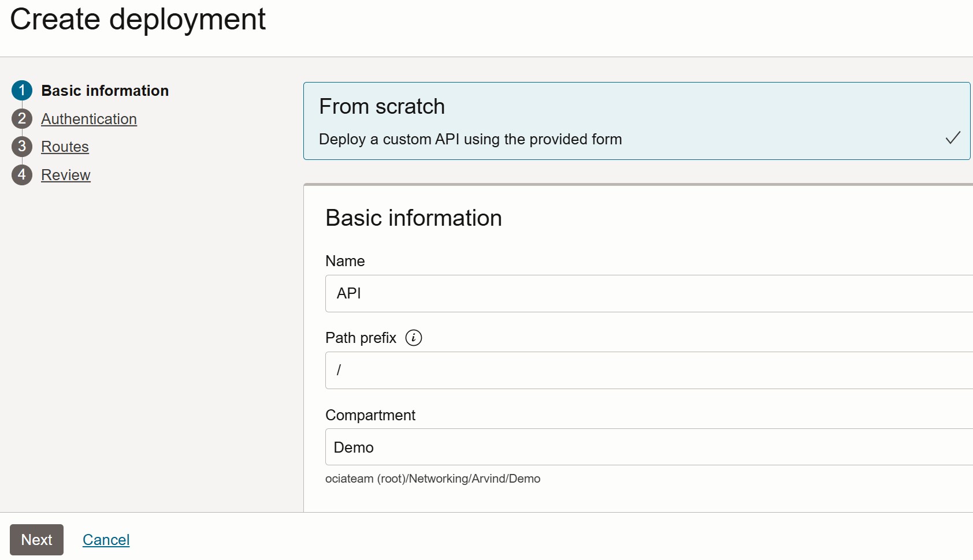Jump to the Routes step
This screenshot has height=560, width=973.
65,147
